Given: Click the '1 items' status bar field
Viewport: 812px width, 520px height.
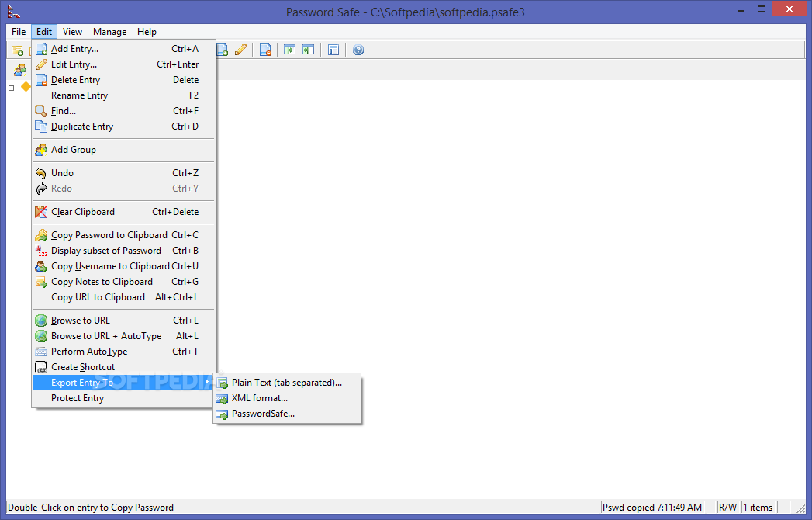Looking at the screenshot, I should click(758, 508).
